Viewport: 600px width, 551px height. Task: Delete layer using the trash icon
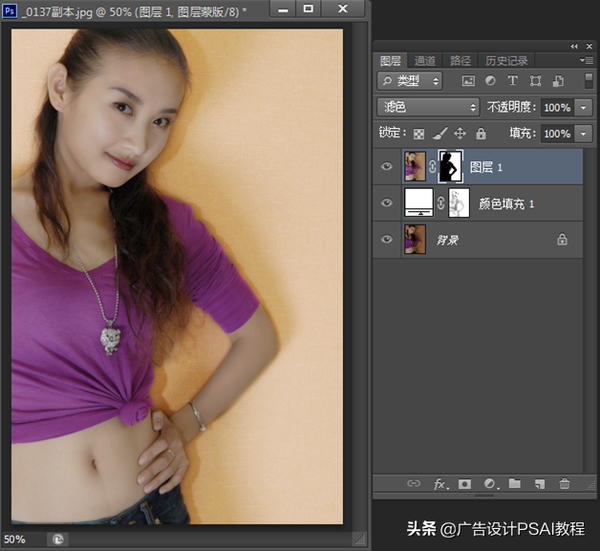pyautogui.click(x=564, y=484)
